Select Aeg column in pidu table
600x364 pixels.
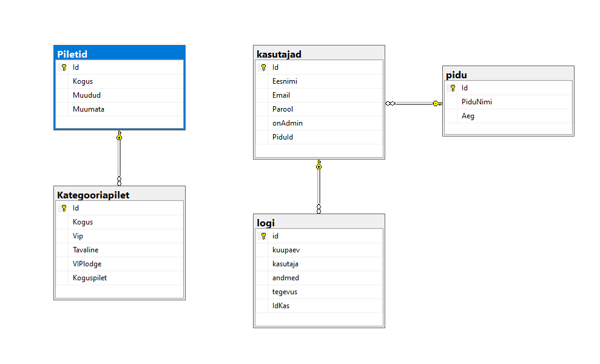coord(508,116)
